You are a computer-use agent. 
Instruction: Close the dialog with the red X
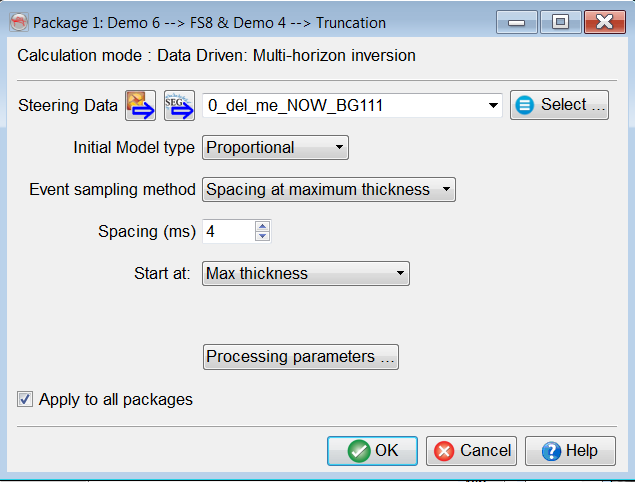pos(605,22)
